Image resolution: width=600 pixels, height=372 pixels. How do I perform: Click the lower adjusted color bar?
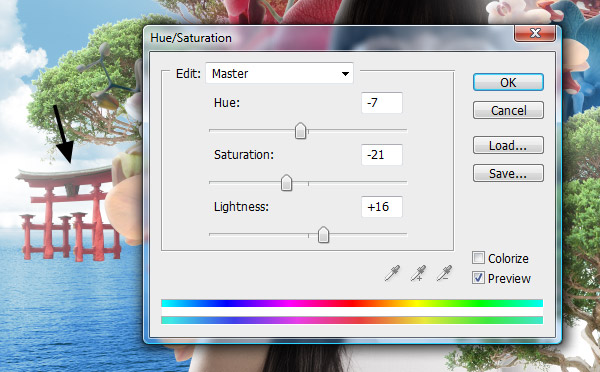pyautogui.click(x=352, y=320)
